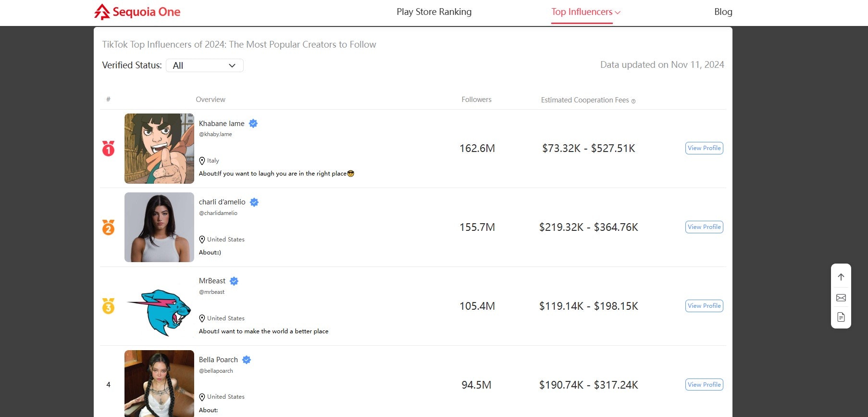Viewport: 868px width, 417px height.
Task: View Profile for Khabane lame
Action: (704, 148)
